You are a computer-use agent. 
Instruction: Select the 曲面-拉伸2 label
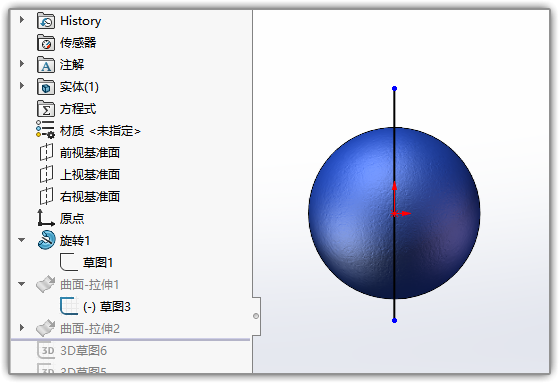(x=90, y=329)
